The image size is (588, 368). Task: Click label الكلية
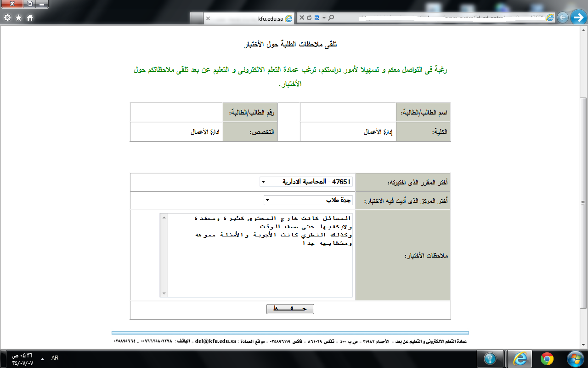pos(440,132)
